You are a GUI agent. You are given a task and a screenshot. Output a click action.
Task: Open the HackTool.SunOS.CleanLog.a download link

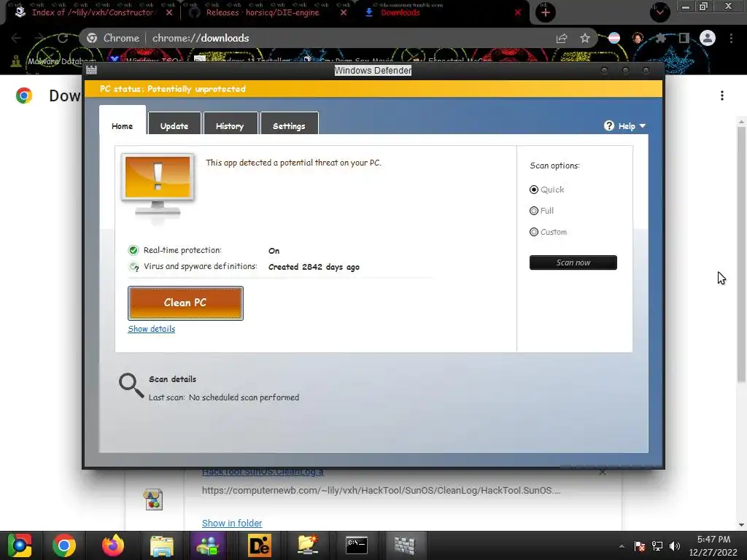click(x=263, y=472)
